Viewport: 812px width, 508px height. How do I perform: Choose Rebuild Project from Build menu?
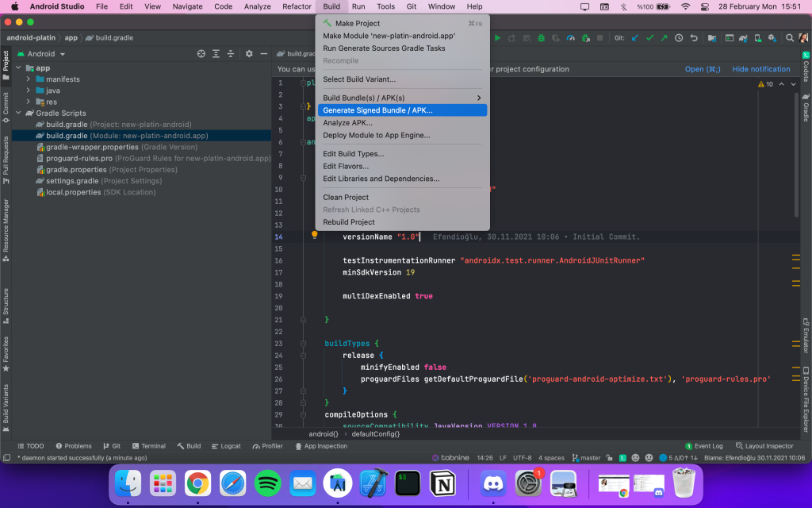(402, 222)
